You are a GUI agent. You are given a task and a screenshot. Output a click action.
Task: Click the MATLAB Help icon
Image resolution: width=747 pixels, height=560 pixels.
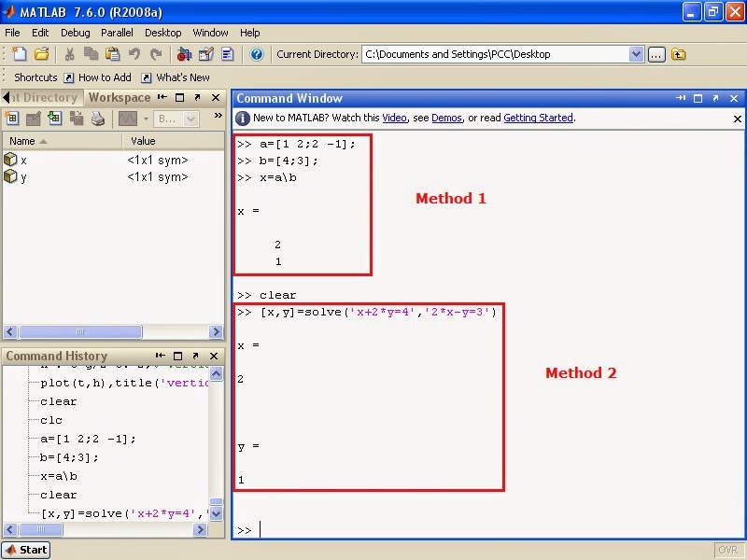[257, 54]
